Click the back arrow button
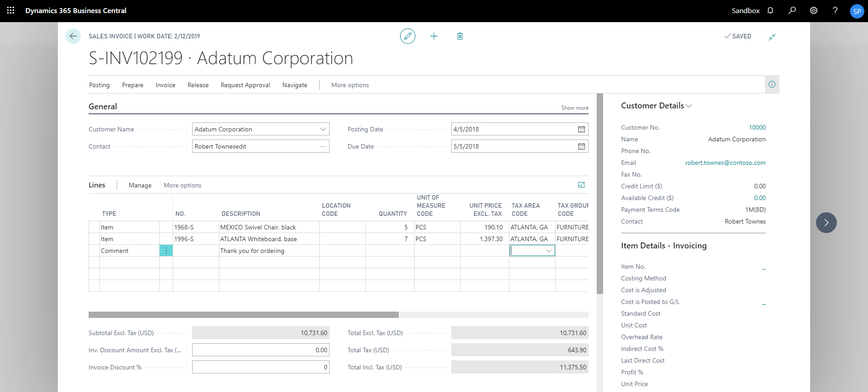 pos(73,36)
